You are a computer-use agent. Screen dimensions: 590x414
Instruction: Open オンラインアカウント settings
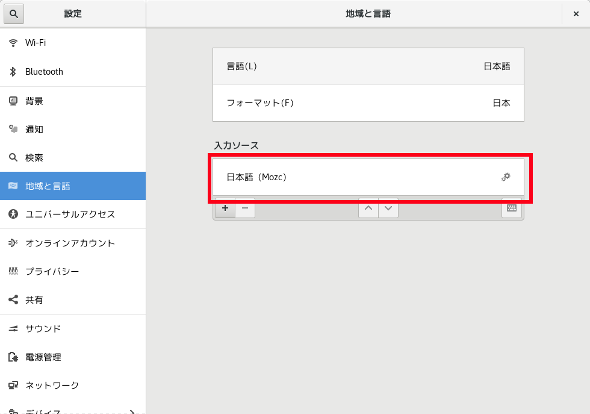(x=73, y=243)
